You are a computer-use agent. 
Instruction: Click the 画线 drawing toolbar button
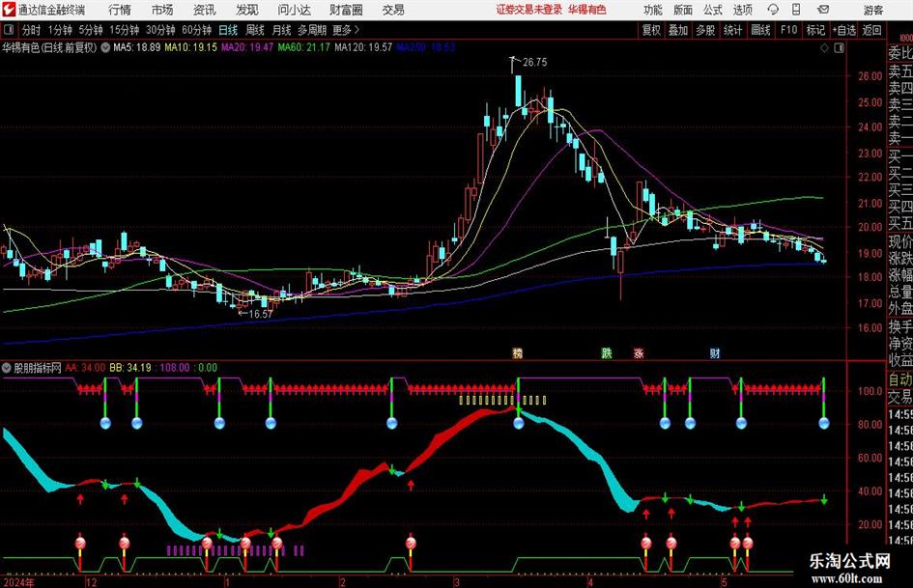[x=760, y=30]
